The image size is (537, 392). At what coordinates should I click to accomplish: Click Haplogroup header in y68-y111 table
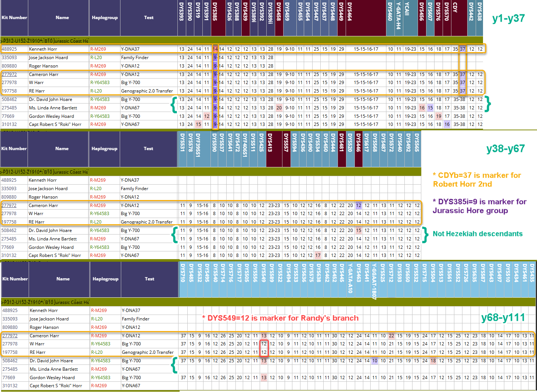[x=105, y=279]
